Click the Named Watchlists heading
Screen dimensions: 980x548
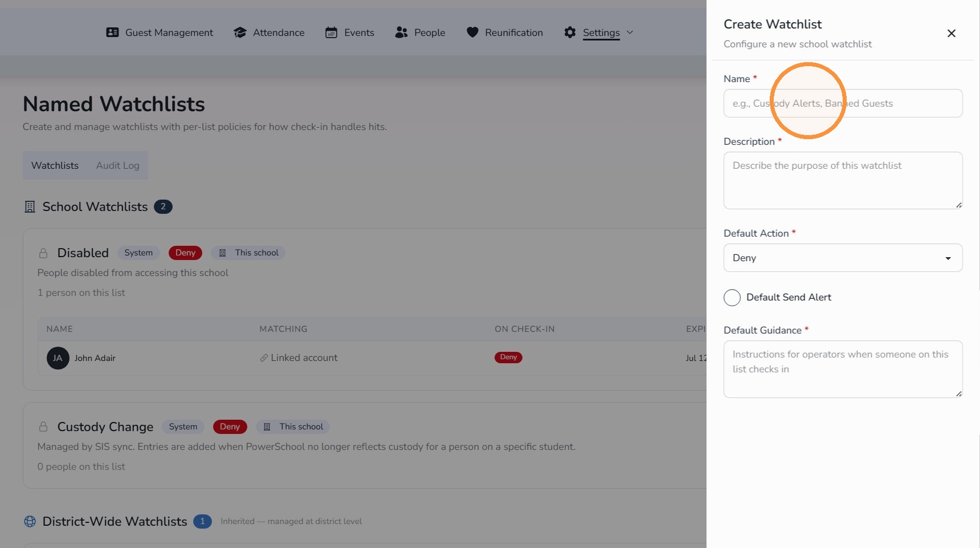(113, 104)
